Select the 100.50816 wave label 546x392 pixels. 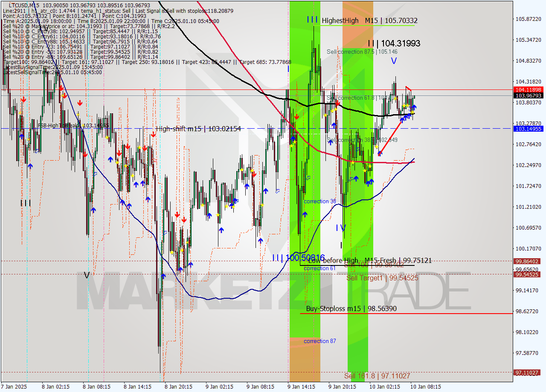(299, 258)
